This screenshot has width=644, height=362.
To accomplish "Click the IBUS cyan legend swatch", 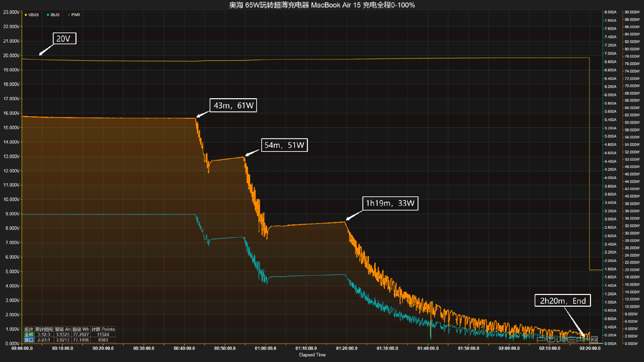I will (x=48, y=15).
